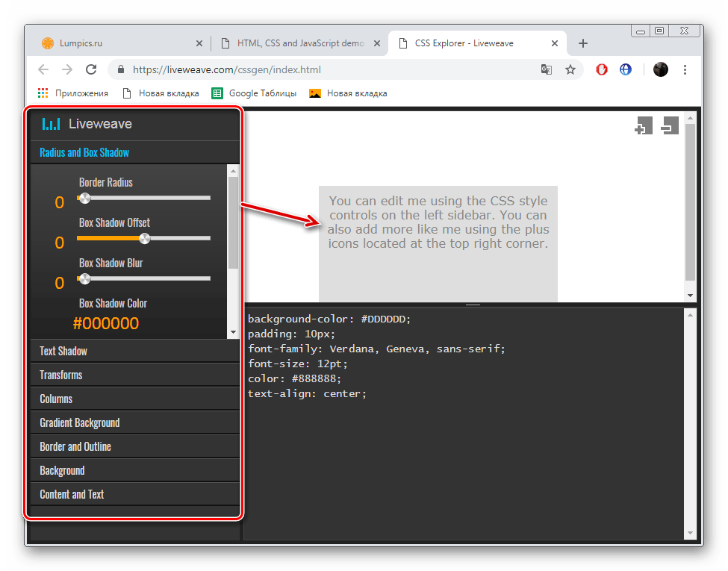The image size is (728, 571).
Task: Expand the Background section
Action: (x=135, y=470)
